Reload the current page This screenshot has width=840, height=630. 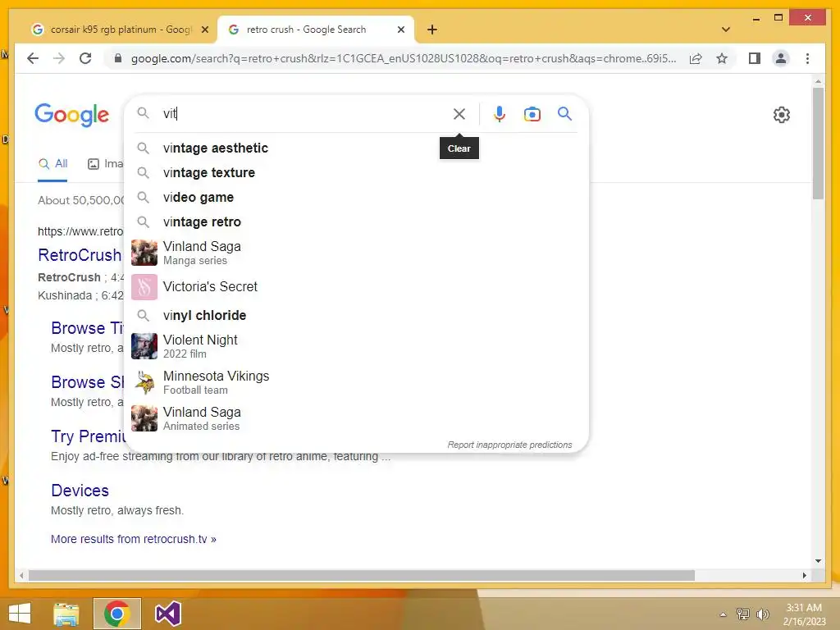85,58
